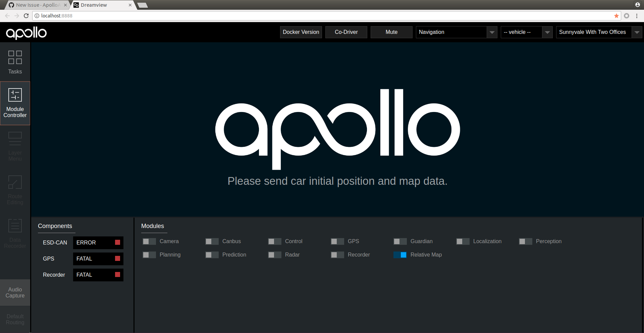644x333 pixels.
Task: Click the ESD-CAN red status indicator
Action: pyautogui.click(x=117, y=242)
